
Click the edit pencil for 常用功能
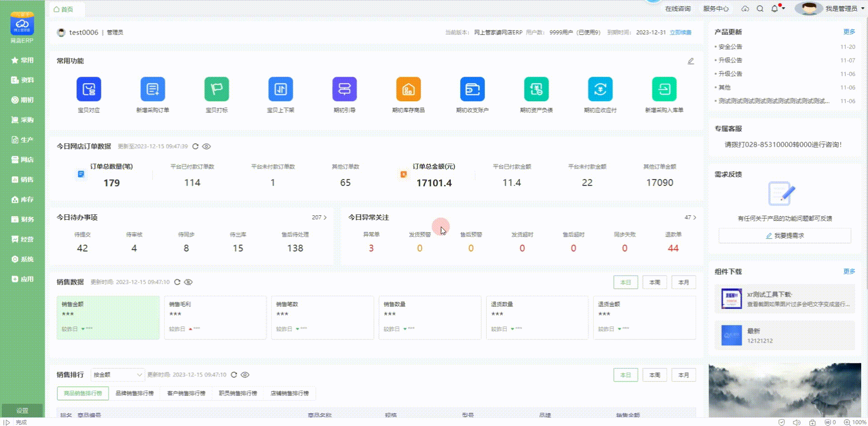point(690,61)
